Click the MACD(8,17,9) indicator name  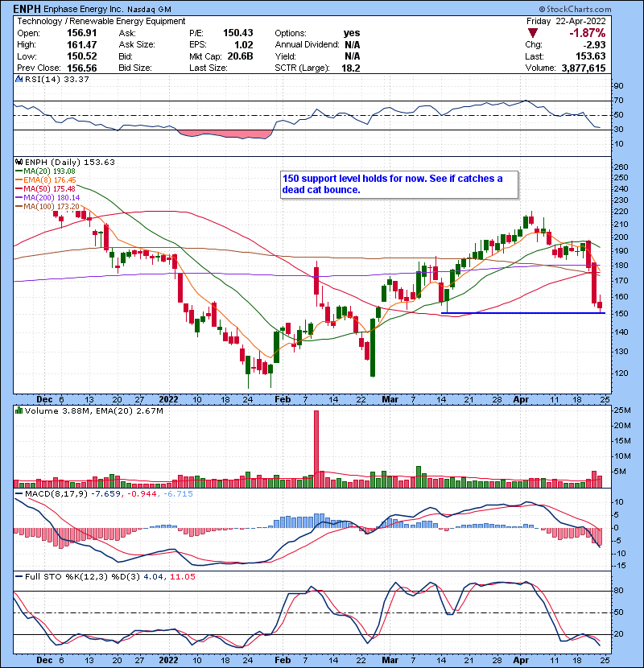(56, 494)
